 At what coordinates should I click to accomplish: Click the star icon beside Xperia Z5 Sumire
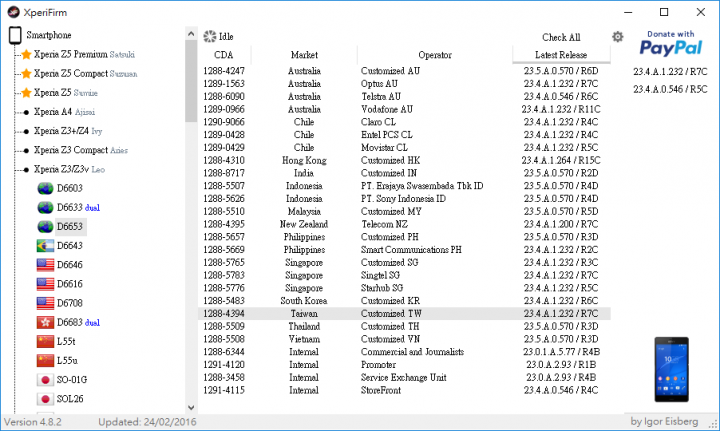click(x=27, y=93)
